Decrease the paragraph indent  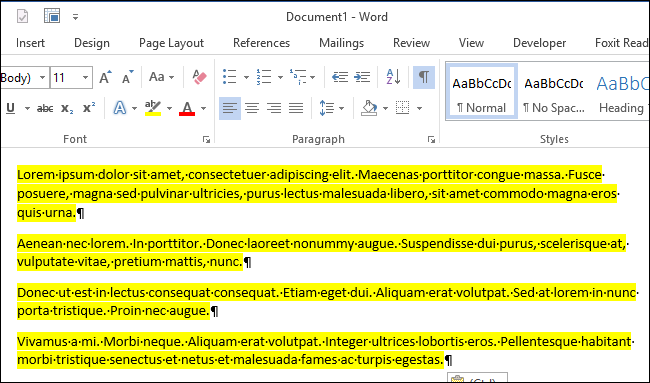[x=340, y=77]
